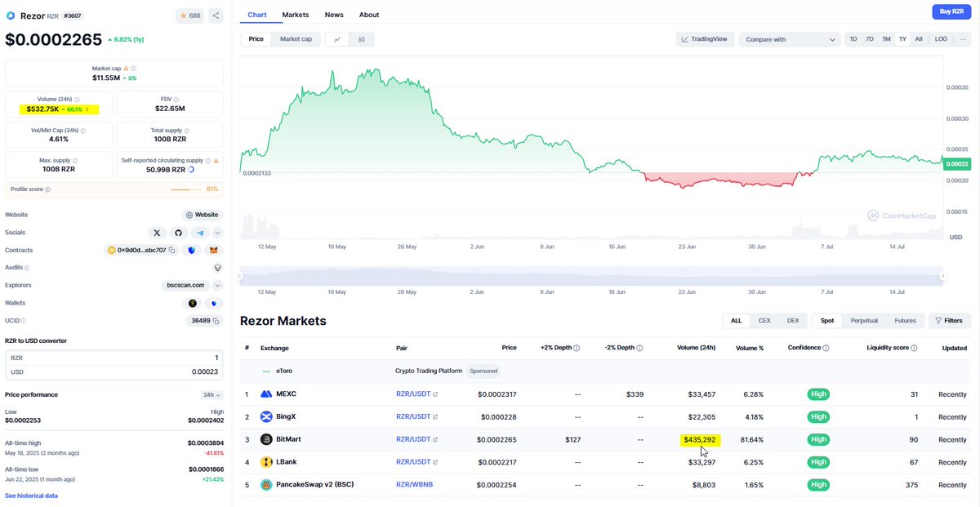Image resolution: width=980 pixels, height=507 pixels.
Task: Open the About tab
Action: pos(369,15)
